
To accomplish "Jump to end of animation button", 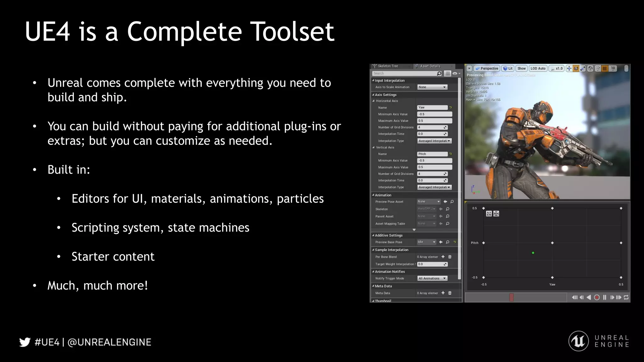I will [x=619, y=297].
